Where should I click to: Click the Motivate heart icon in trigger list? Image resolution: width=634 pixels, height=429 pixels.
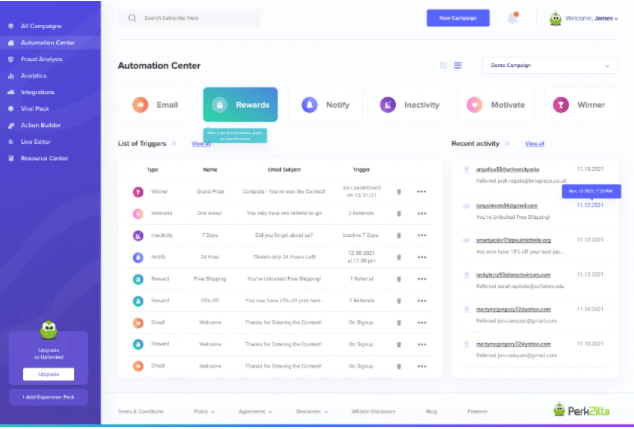[x=138, y=213]
